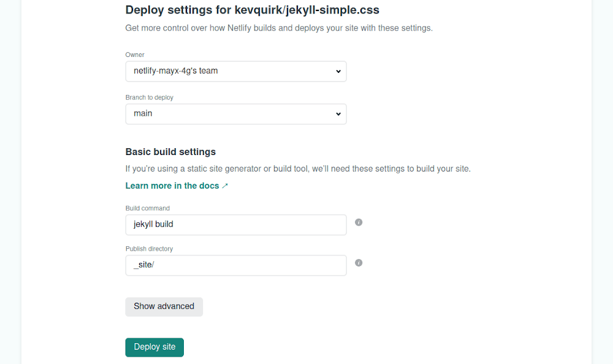Click the Branch to deploy label

click(x=149, y=97)
